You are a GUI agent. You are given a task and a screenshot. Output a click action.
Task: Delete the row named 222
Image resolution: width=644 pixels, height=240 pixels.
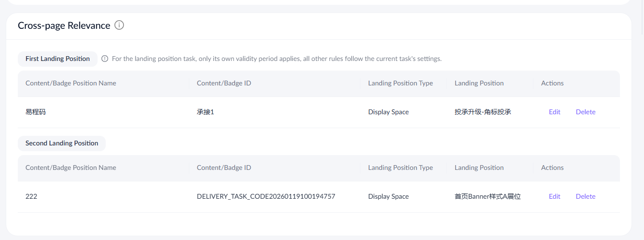(585, 196)
